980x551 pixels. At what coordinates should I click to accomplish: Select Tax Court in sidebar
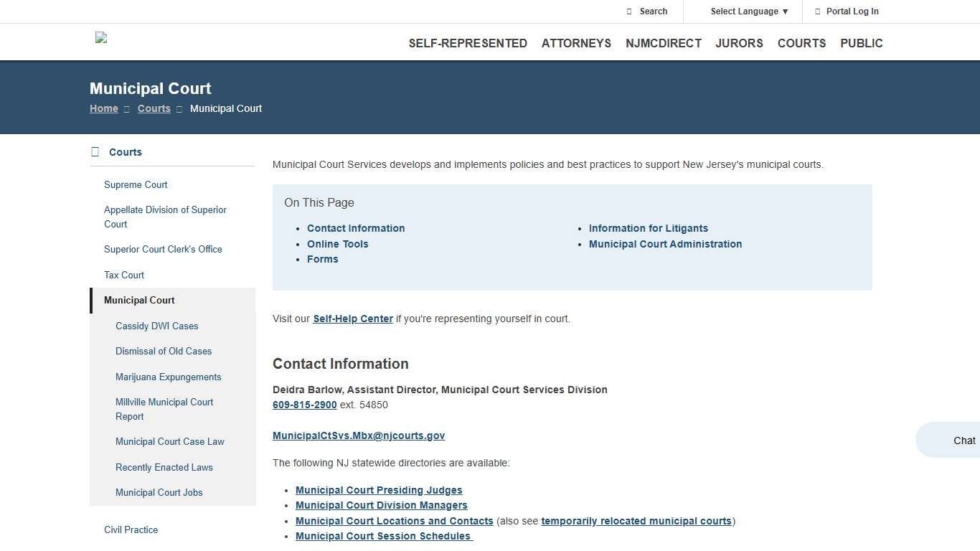(x=124, y=275)
